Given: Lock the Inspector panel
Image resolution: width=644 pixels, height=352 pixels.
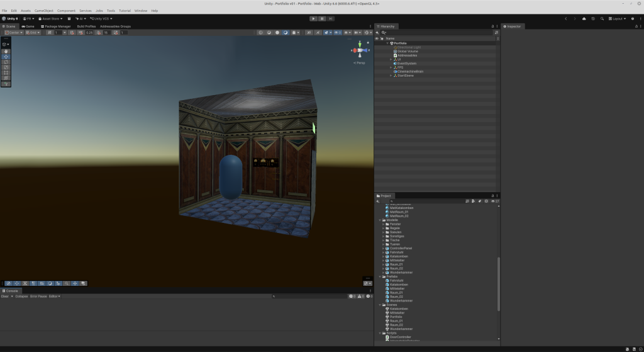Looking at the screenshot, I should [x=636, y=26].
